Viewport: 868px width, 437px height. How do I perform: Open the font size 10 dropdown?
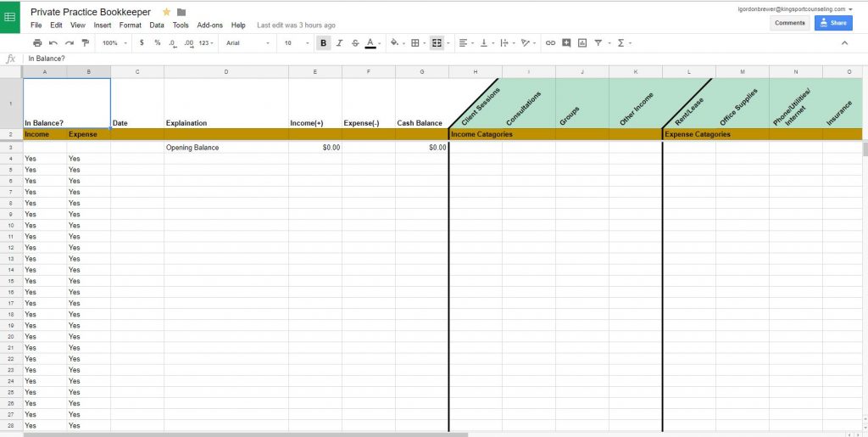pos(296,42)
